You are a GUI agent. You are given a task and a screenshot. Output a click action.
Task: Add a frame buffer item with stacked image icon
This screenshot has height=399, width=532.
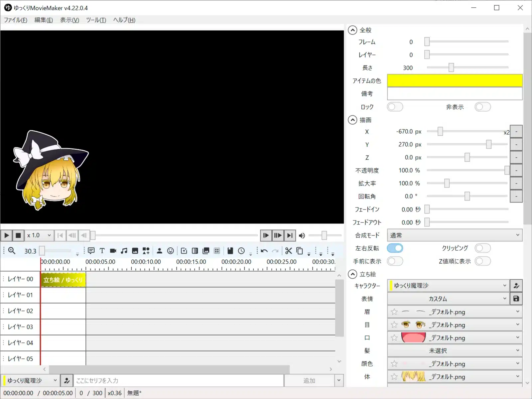click(x=206, y=251)
